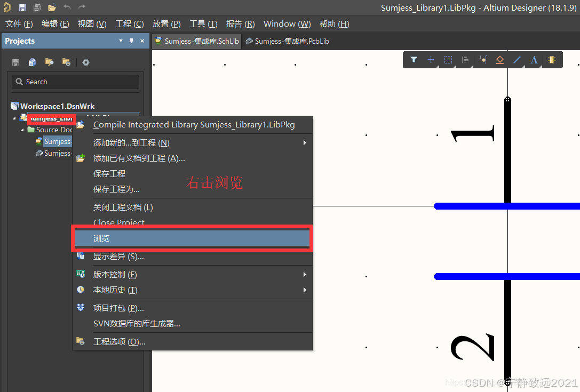The width and height of the screenshot is (580, 392).
Task: Open the 工程 (C) menu
Action: click(130, 23)
